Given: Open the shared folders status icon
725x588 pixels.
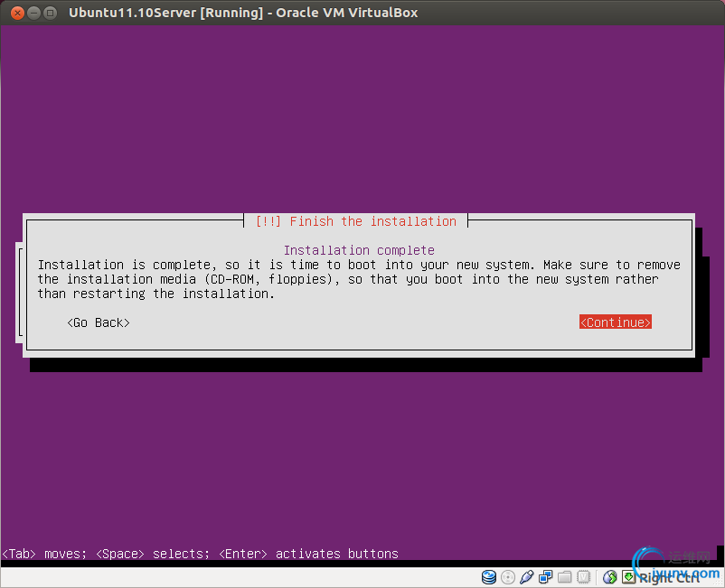Looking at the screenshot, I should click(565, 577).
